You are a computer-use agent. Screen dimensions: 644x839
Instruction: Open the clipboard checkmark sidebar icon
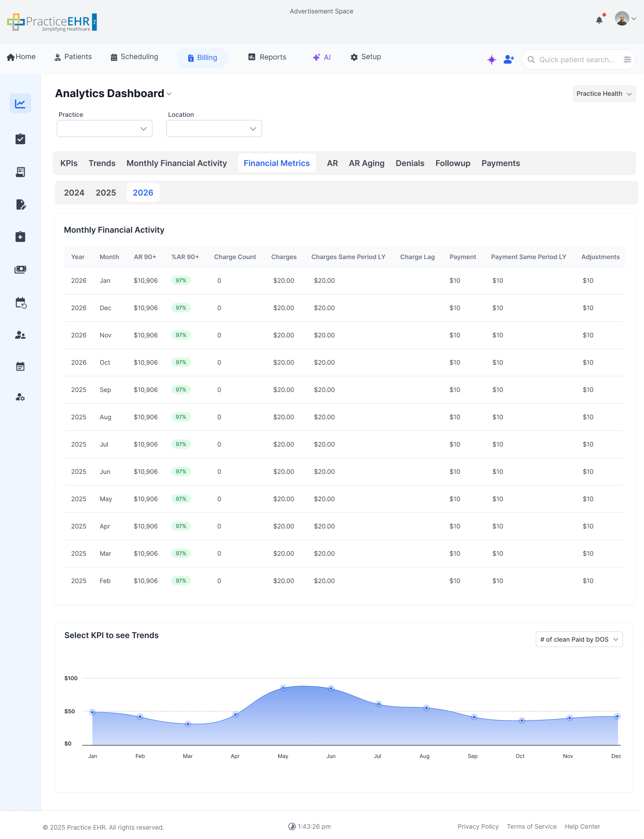click(x=20, y=139)
